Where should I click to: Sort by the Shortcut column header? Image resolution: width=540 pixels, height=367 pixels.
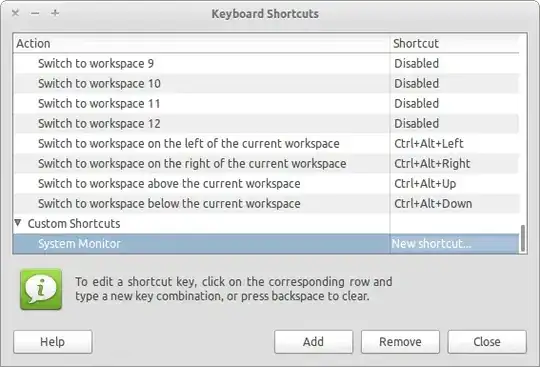[455, 43]
